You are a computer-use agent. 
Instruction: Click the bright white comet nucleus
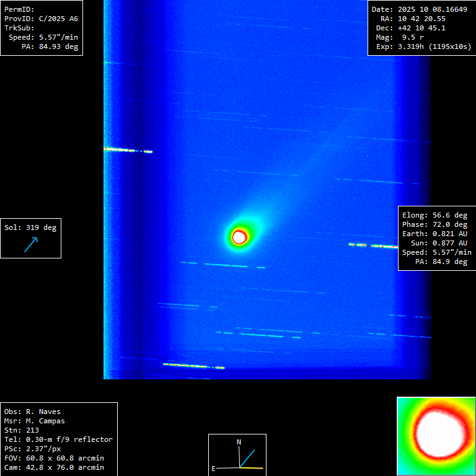pos(239,236)
